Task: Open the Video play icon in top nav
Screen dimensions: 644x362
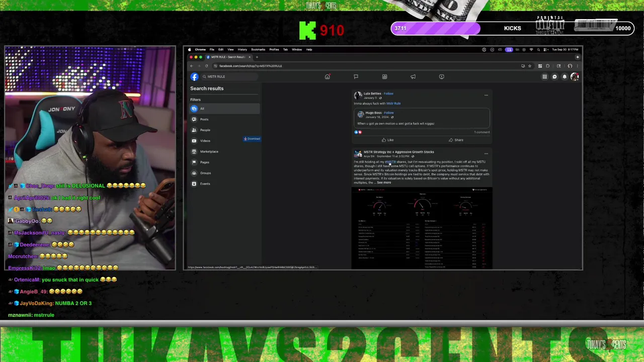Action: pos(442,76)
